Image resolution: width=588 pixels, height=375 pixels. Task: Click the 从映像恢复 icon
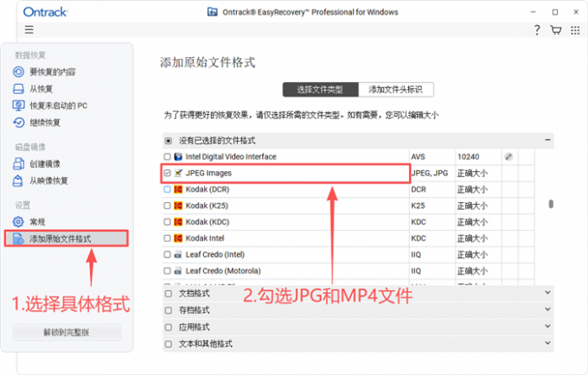[x=18, y=181]
